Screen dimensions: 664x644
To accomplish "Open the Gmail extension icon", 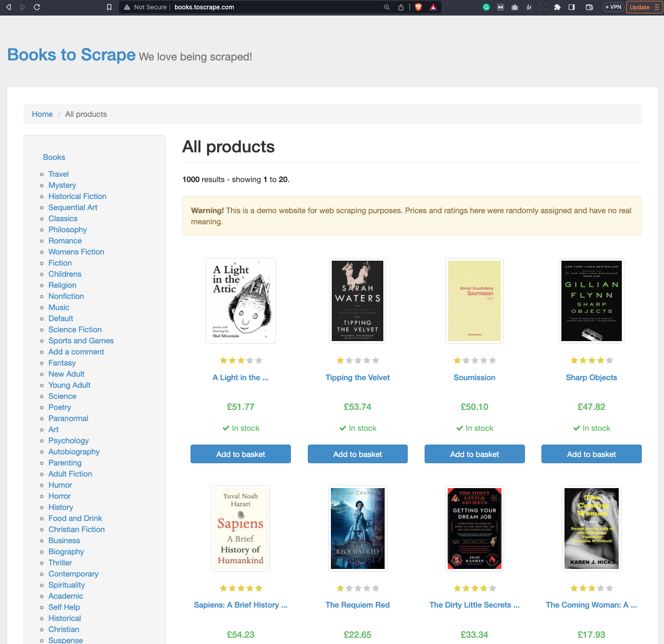I will (501, 7).
